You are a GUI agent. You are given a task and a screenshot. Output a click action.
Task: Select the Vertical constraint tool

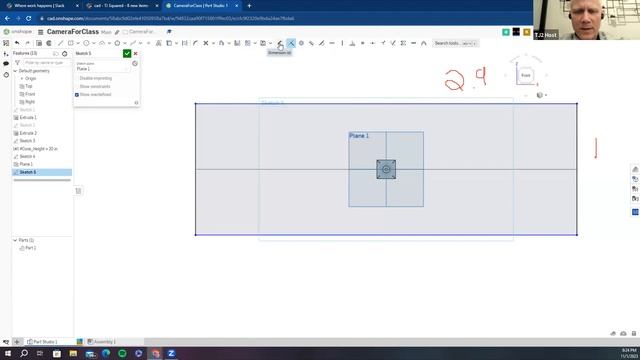(342, 43)
